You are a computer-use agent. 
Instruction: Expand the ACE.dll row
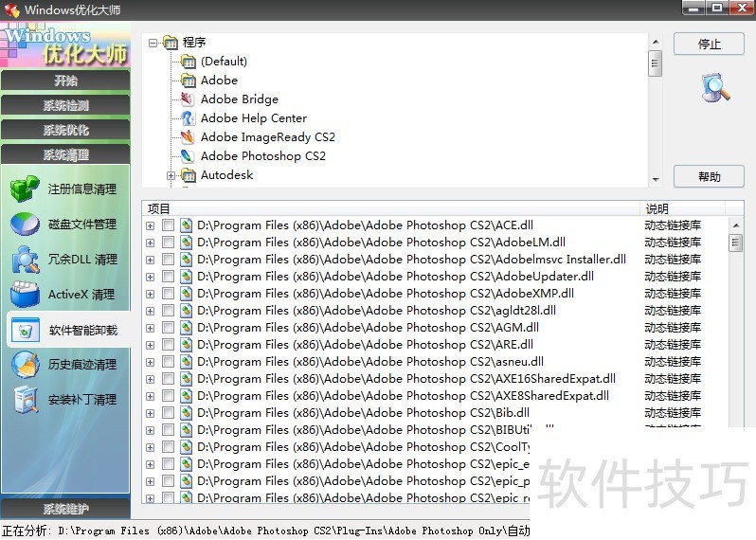[150, 225]
